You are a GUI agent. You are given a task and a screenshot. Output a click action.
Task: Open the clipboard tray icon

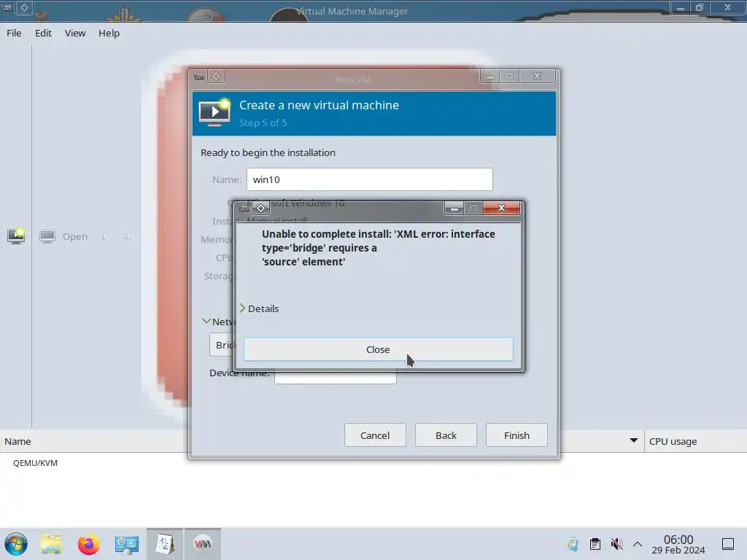click(595, 544)
